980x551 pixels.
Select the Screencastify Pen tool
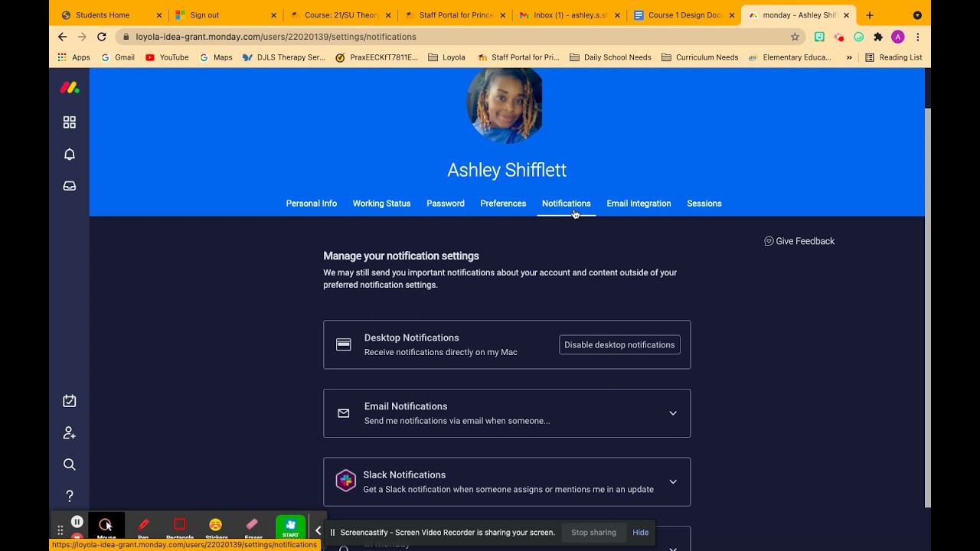pos(143,526)
